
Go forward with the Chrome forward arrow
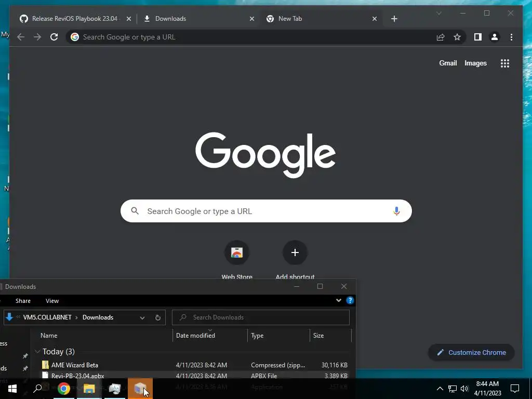click(x=37, y=37)
